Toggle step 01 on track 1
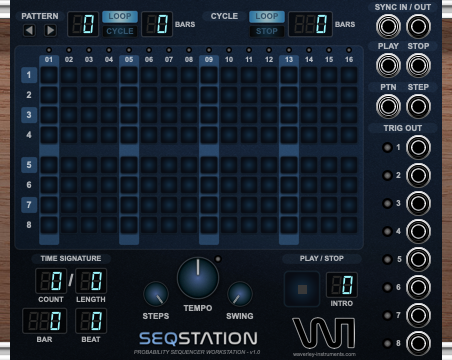The width and height of the screenshot is (452, 360). coord(49,75)
